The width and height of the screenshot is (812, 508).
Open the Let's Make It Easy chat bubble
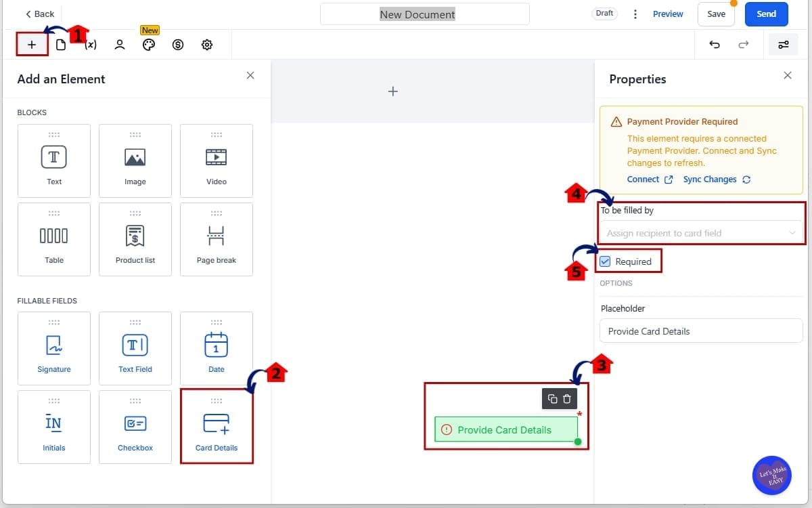772,475
